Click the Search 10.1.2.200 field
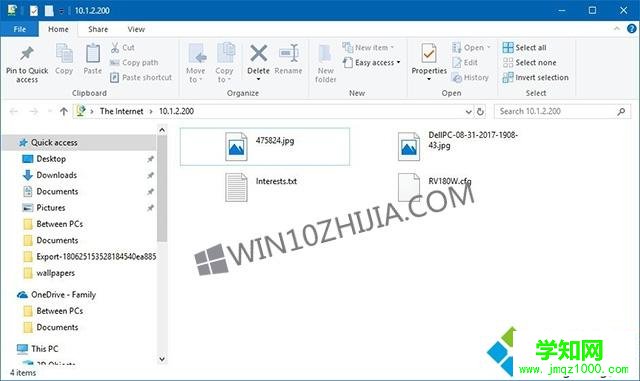Screen dimensions: 640x381 [562, 111]
